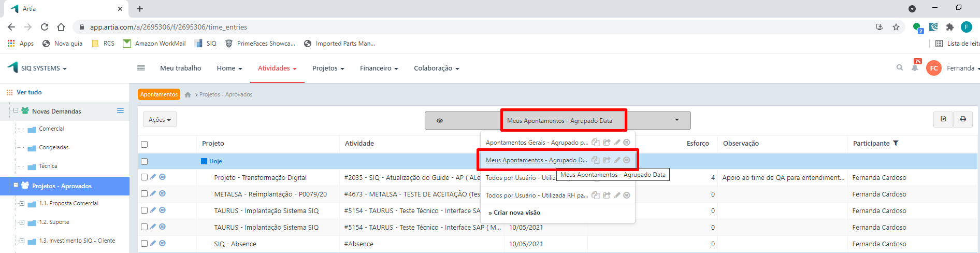Share the Meus Apontamentos view in list

click(607, 160)
